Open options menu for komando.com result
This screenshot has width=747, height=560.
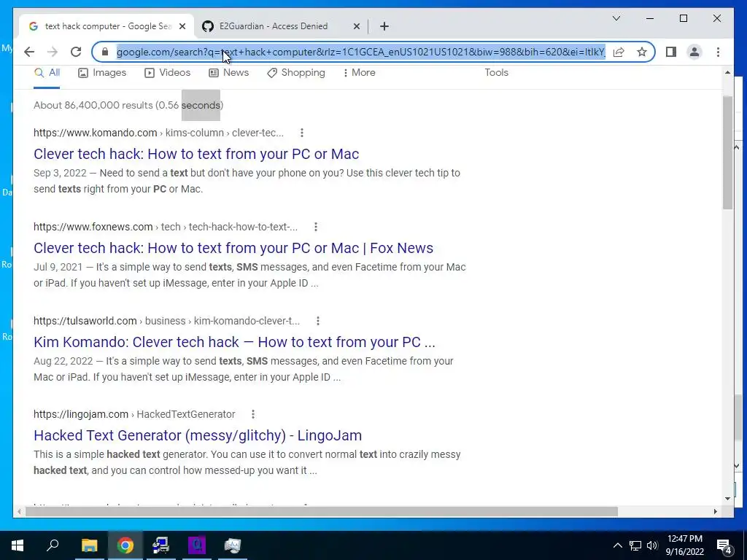pos(301,133)
